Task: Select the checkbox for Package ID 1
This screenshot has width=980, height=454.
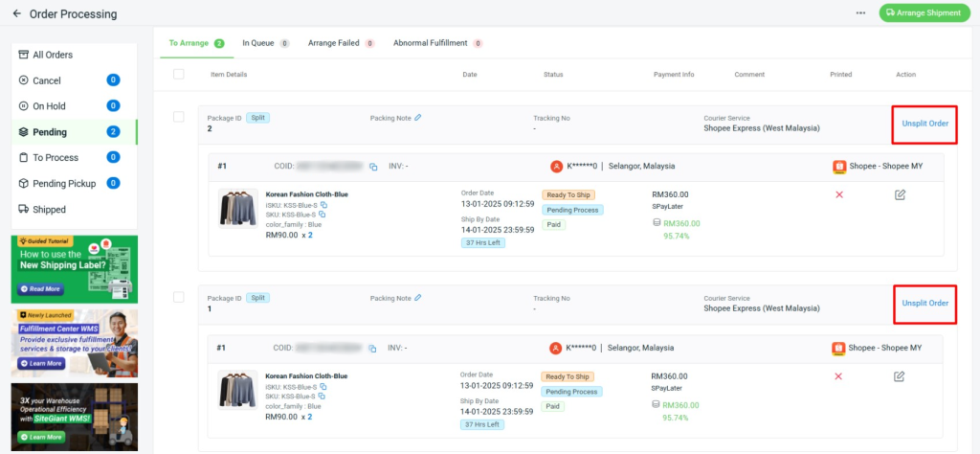Action: coord(178,297)
